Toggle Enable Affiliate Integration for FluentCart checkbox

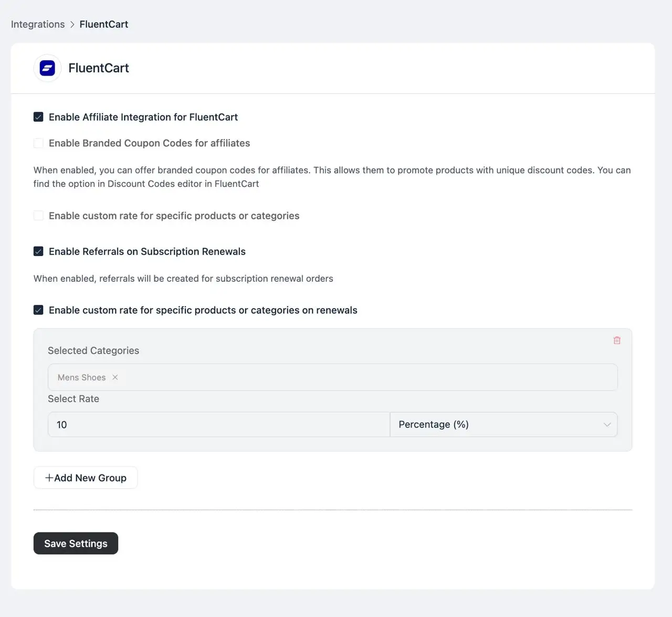[x=38, y=117]
